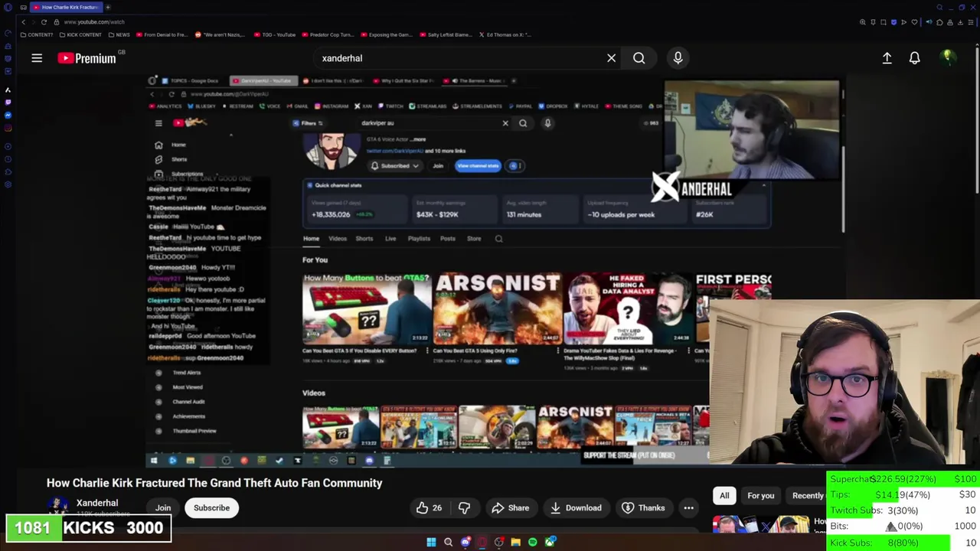980x551 pixels.
Task: Join the Xanderhal channel membership
Action: (163, 508)
